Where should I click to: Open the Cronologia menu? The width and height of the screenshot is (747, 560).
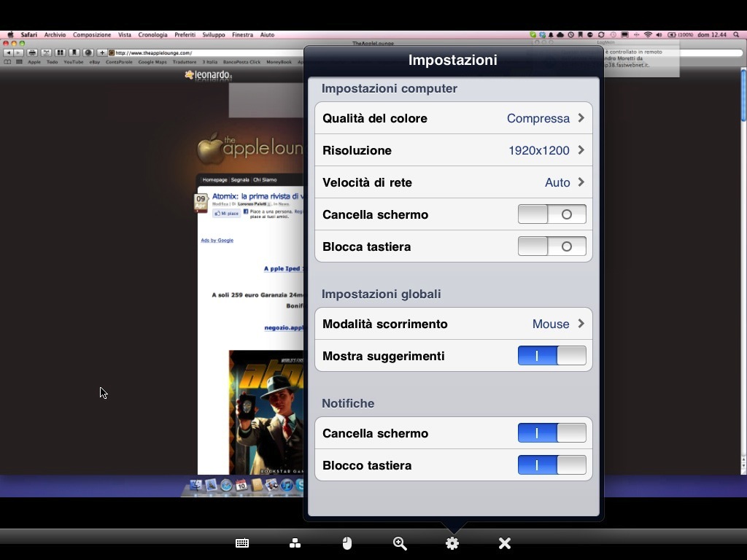[152, 35]
